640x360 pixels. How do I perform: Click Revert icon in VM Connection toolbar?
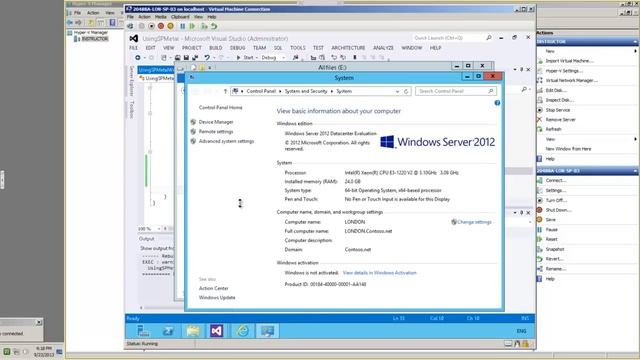(x=214, y=26)
